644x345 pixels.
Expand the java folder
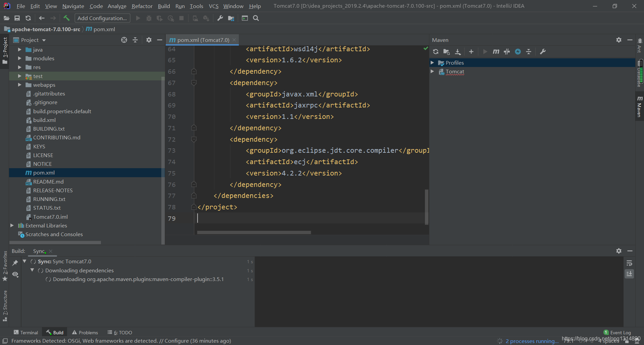coord(19,50)
